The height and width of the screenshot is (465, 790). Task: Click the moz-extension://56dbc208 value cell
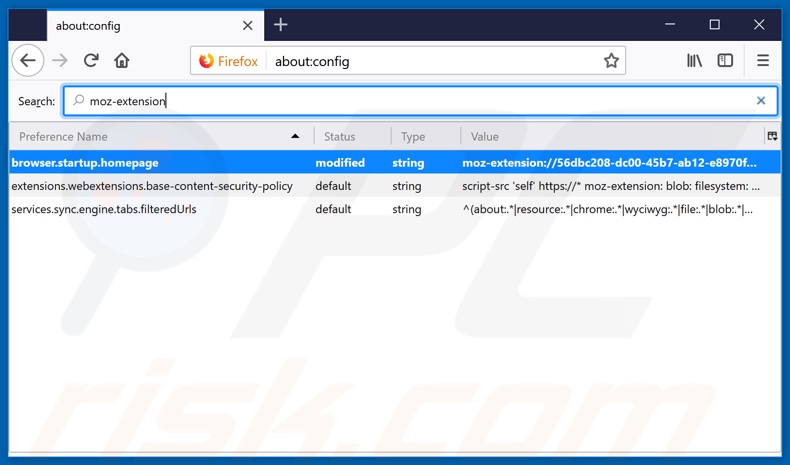(x=609, y=163)
